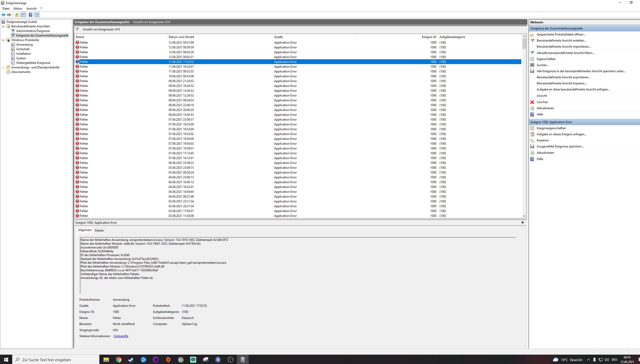Click binoculars icon next to Suchen
Screen dimensions: 640x364
point(532,65)
